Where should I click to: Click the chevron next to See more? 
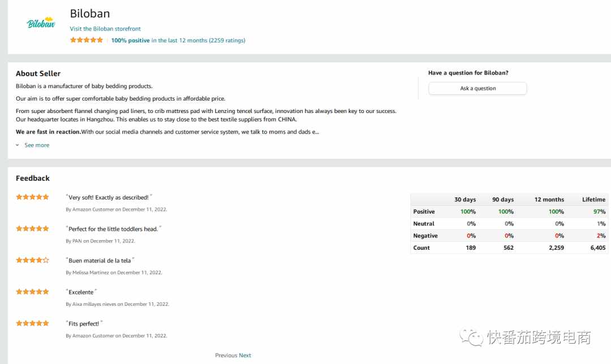(18, 145)
